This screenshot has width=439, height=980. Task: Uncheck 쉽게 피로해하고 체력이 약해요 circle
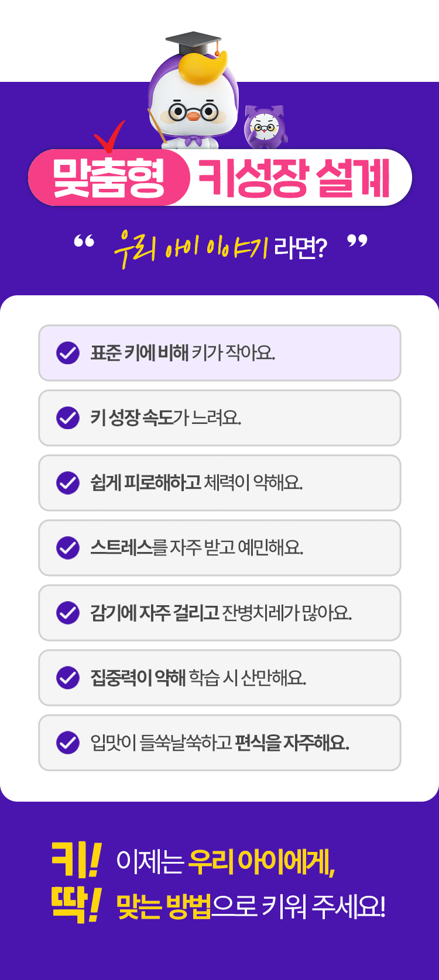(68, 483)
